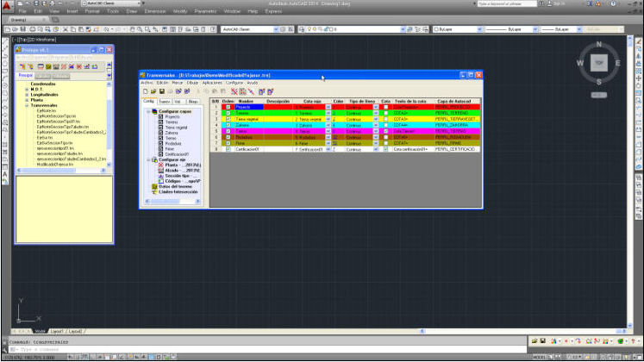Click red crossed-lines icon in Transversales toolbar
Screen dimensions: 644x362
tap(234, 91)
